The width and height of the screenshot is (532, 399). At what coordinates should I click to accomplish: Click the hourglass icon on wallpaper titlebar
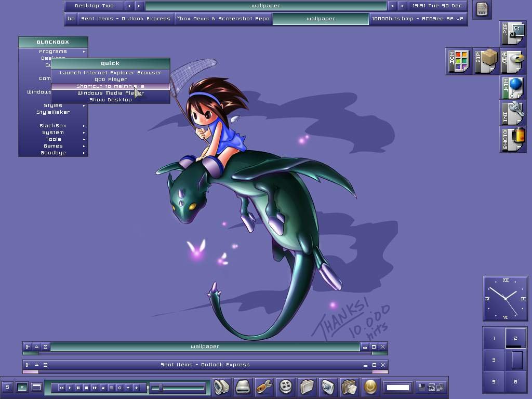click(46, 347)
